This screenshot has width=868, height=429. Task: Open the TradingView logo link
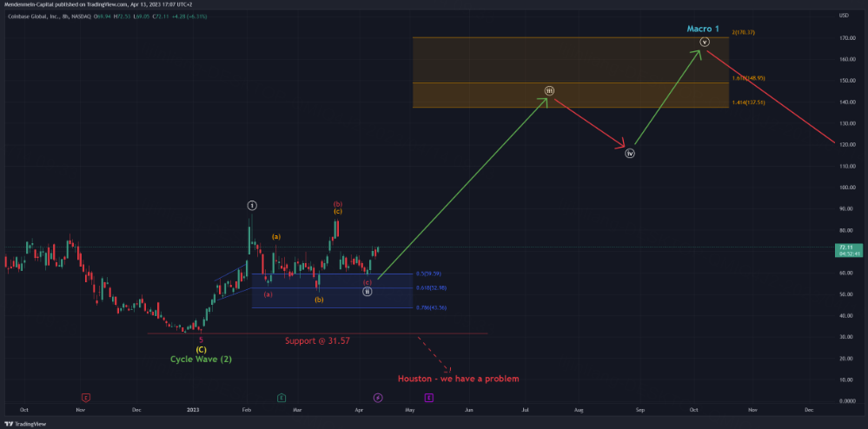(x=25, y=424)
